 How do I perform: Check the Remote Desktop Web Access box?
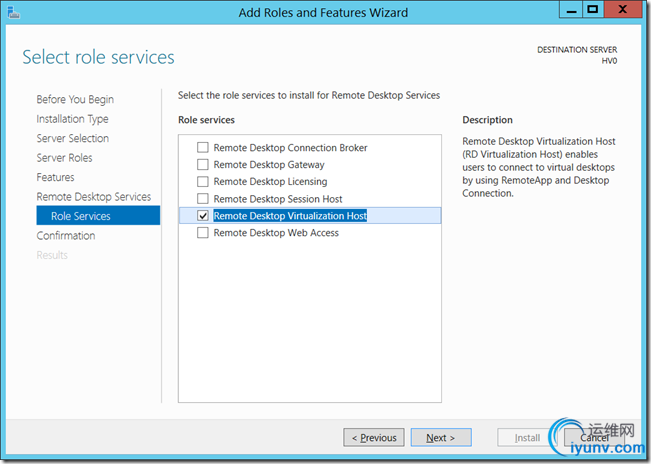[203, 233]
